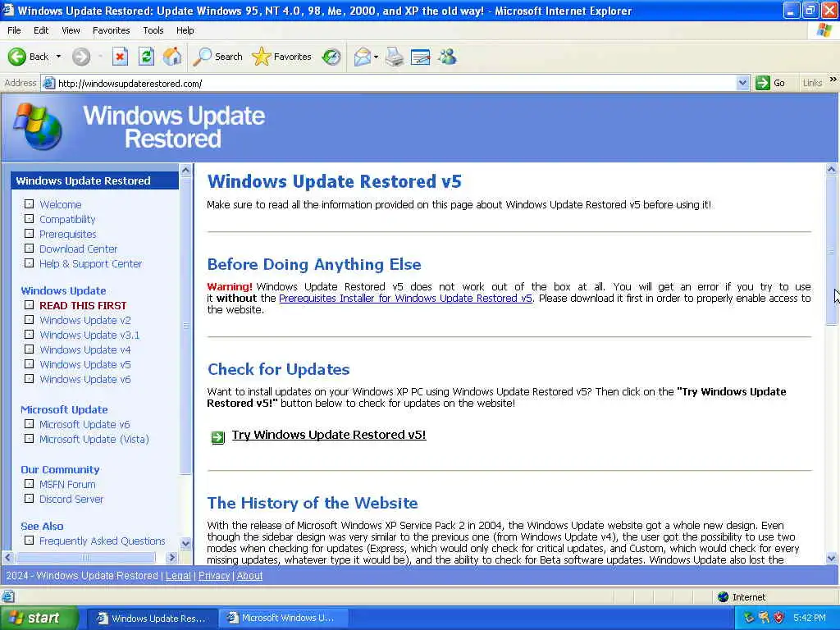Click main page vertical scrollbar down arrow
This screenshot has height=630, width=840.
(832, 558)
